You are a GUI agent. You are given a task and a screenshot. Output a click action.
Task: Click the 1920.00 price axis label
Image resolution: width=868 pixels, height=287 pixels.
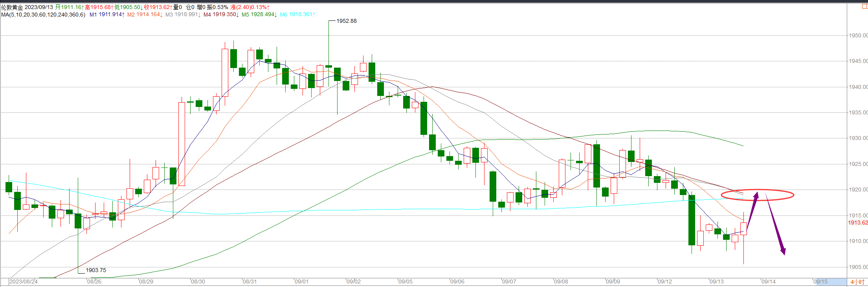tap(858, 189)
